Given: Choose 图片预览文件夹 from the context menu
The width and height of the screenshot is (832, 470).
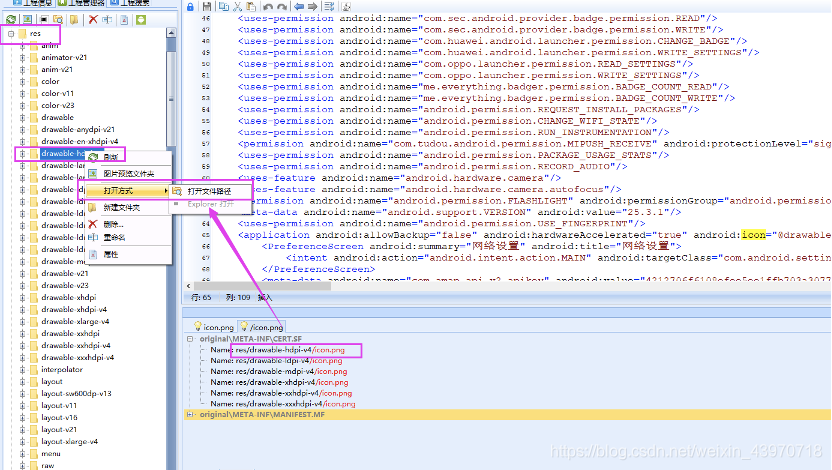Looking at the screenshot, I should point(129,173).
